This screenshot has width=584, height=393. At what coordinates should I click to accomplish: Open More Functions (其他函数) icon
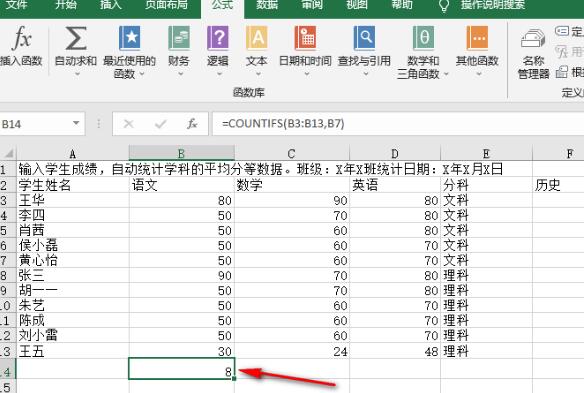(x=477, y=38)
